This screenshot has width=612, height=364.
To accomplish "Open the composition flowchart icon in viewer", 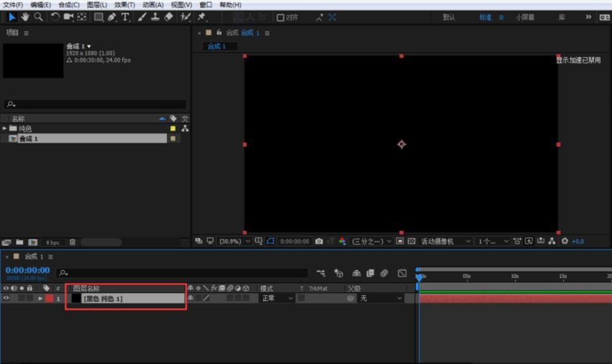I will tap(552, 241).
